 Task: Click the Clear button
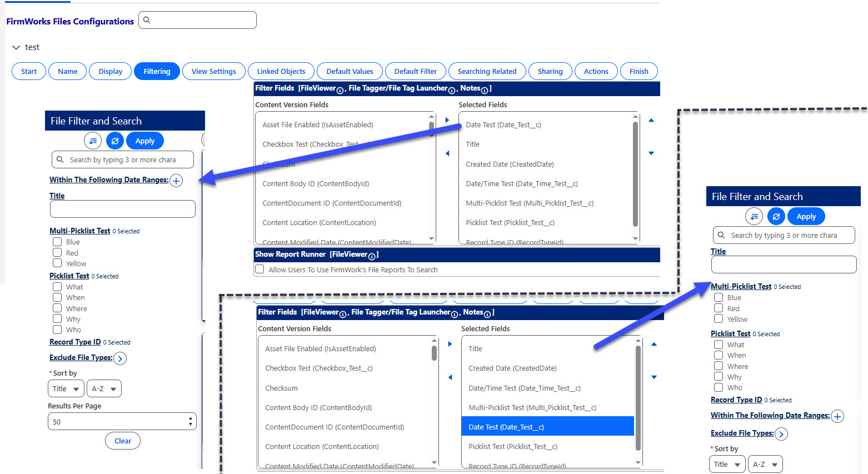[x=122, y=441]
